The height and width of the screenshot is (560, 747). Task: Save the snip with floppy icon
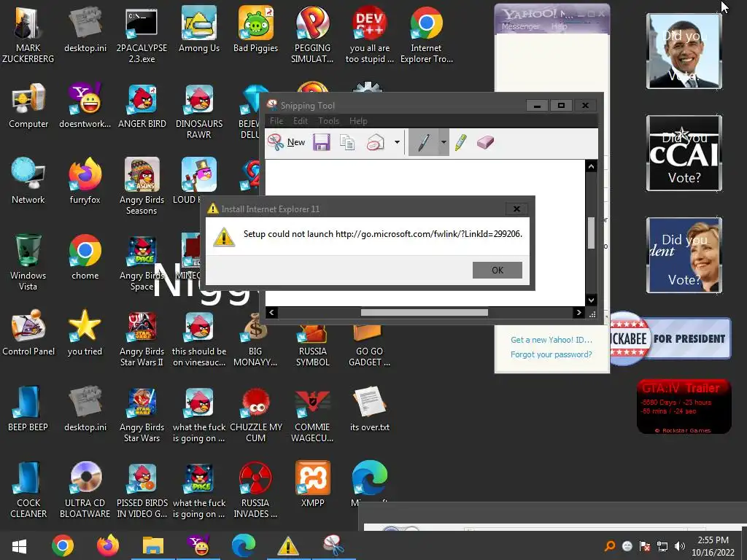[x=322, y=142]
